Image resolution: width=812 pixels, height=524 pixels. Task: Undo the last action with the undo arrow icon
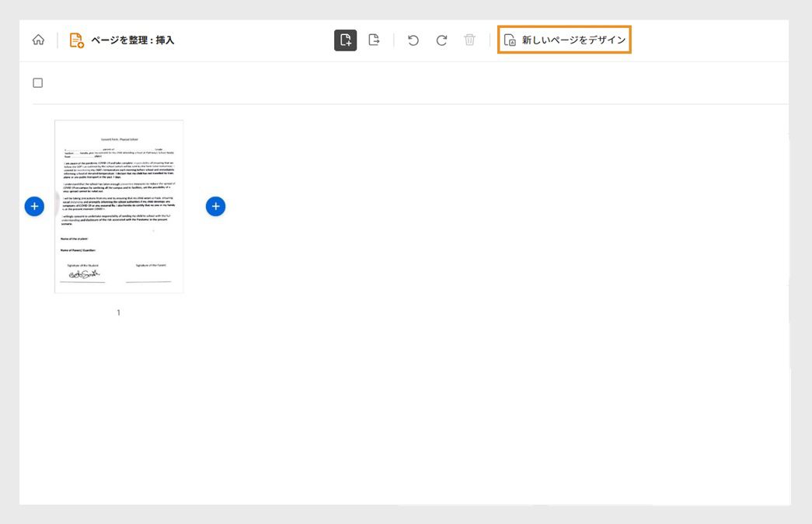point(412,39)
